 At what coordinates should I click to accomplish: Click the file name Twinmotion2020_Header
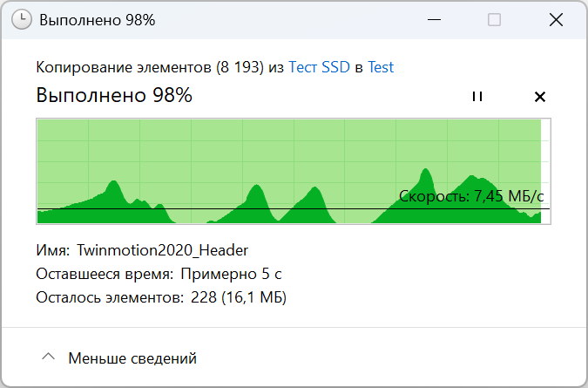point(163,250)
